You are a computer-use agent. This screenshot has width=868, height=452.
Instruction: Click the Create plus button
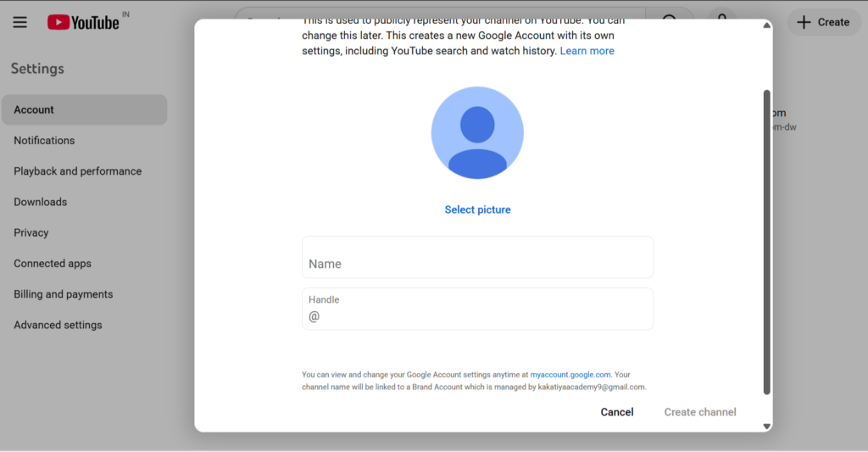pos(824,22)
